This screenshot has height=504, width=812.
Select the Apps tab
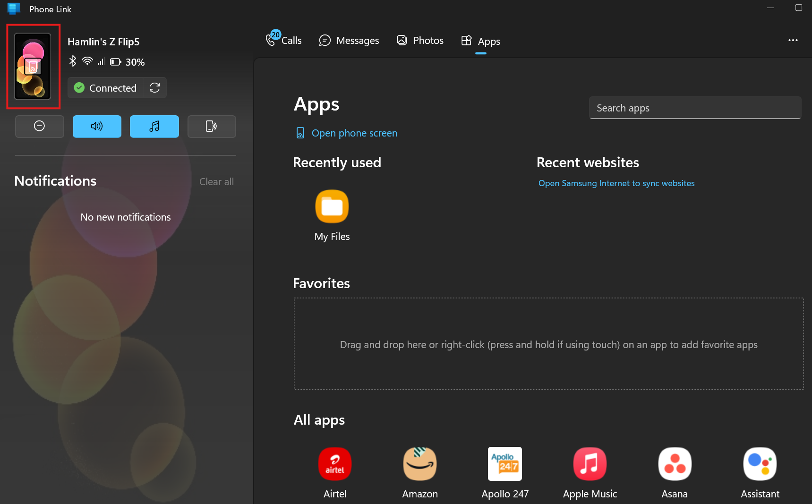(481, 41)
